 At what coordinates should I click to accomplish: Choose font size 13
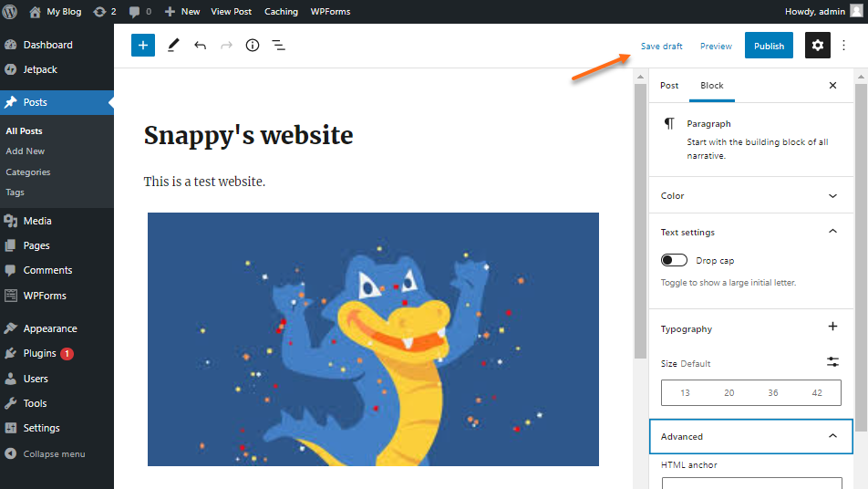pos(685,392)
